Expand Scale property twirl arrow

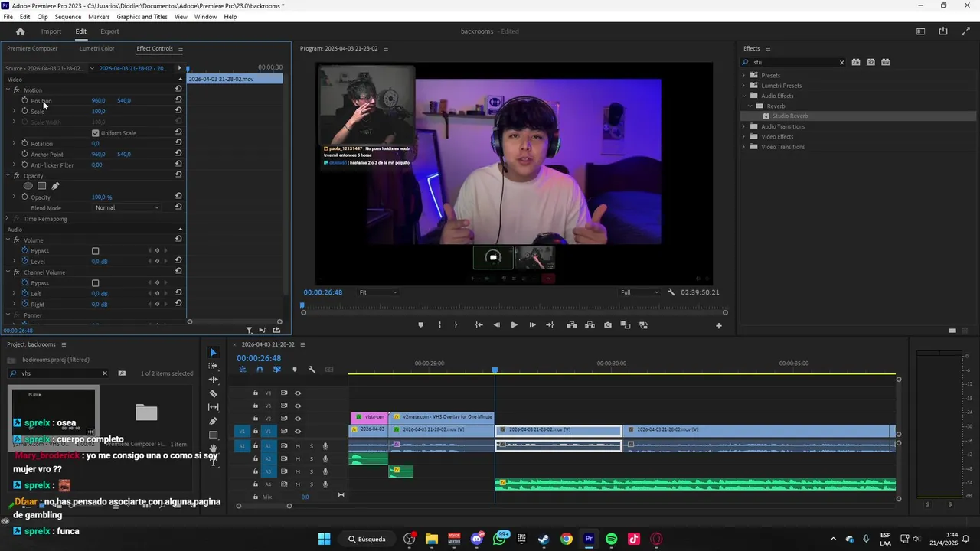click(14, 111)
